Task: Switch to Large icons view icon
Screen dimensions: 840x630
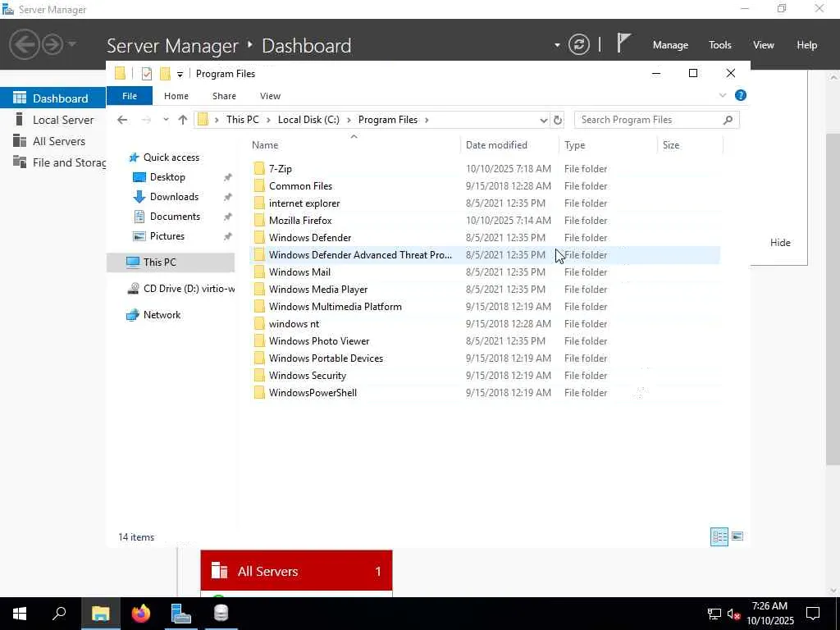Action: (737, 536)
